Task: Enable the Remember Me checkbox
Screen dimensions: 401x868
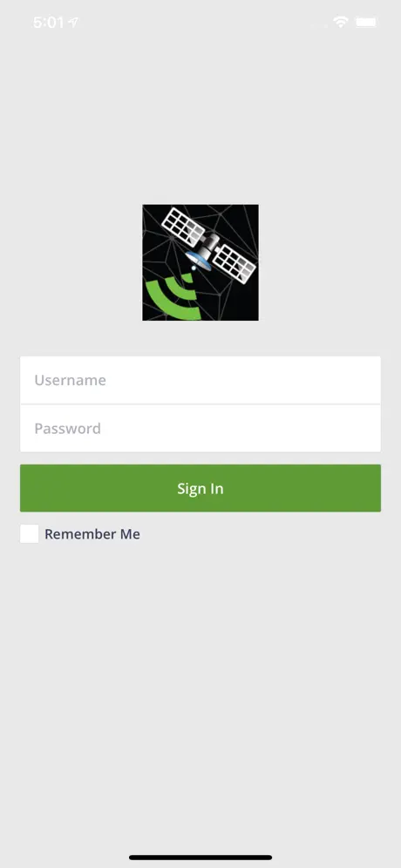Action: pyautogui.click(x=30, y=533)
